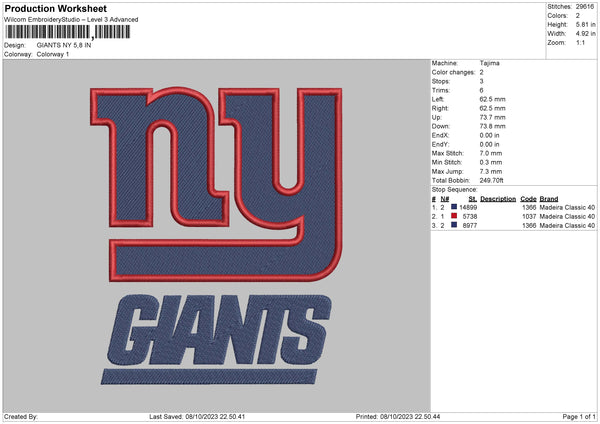600x424 pixels.
Task: Click thread code 1037
Action: (x=529, y=217)
